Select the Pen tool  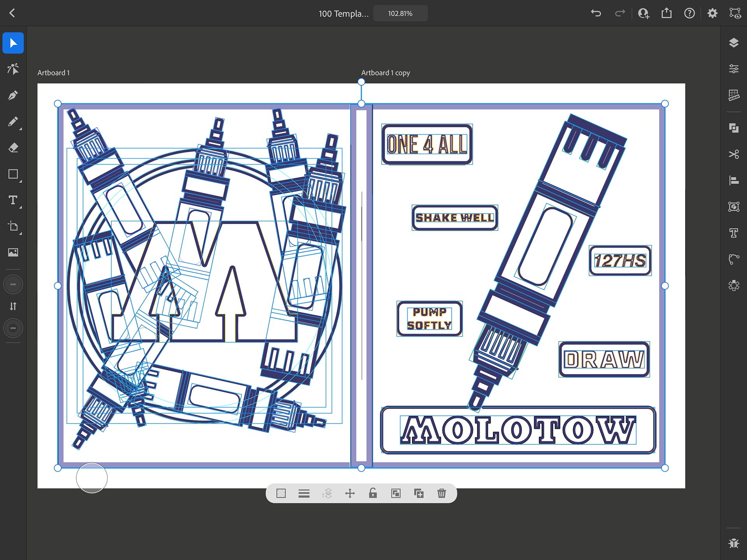click(x=13, y=95)
